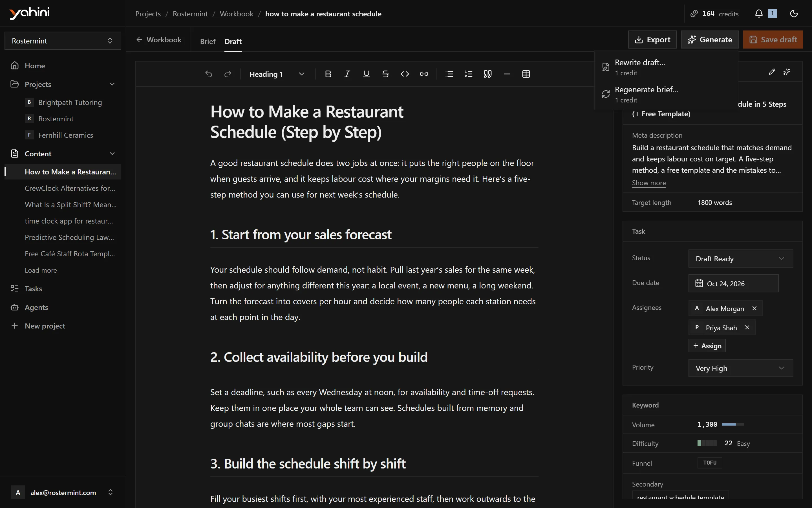Screen dimensions: 812x508
Task: Apply strikethrough formatting
Action: click(x=385, y=74)
